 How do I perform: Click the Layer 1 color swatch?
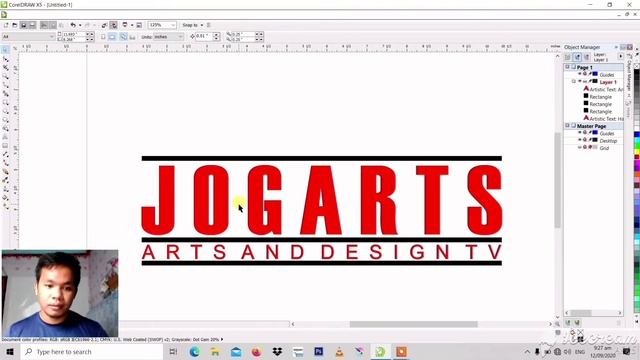pyautogui.click(x=595, y=82)
